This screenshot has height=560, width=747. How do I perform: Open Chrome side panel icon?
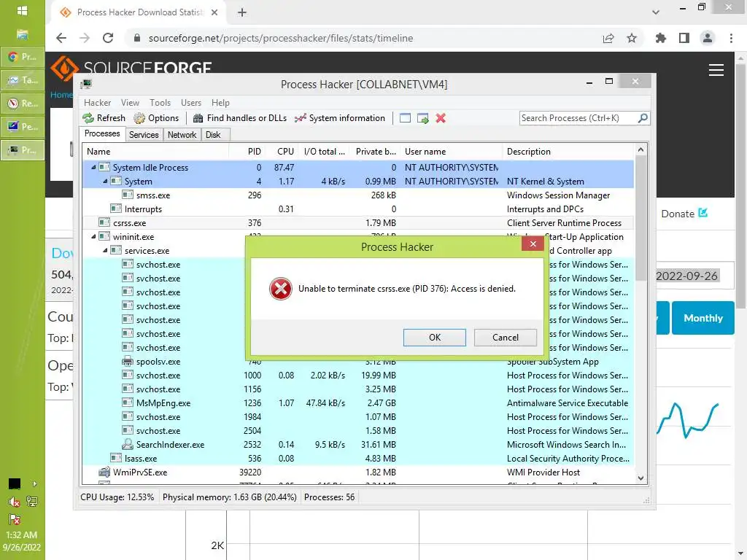point(684,38)
